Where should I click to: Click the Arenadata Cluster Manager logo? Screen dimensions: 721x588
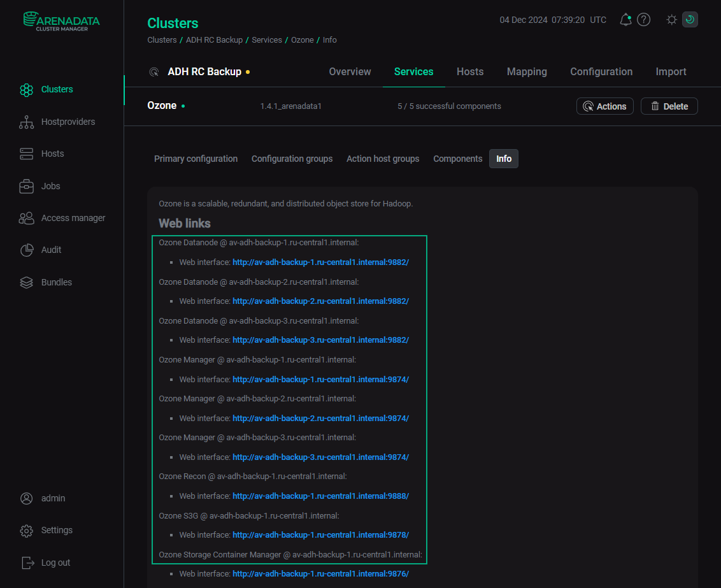click(x=62, y=21)
